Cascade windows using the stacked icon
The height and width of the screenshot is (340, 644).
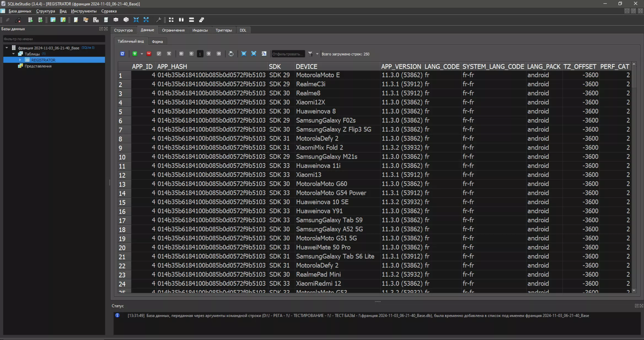202,20
